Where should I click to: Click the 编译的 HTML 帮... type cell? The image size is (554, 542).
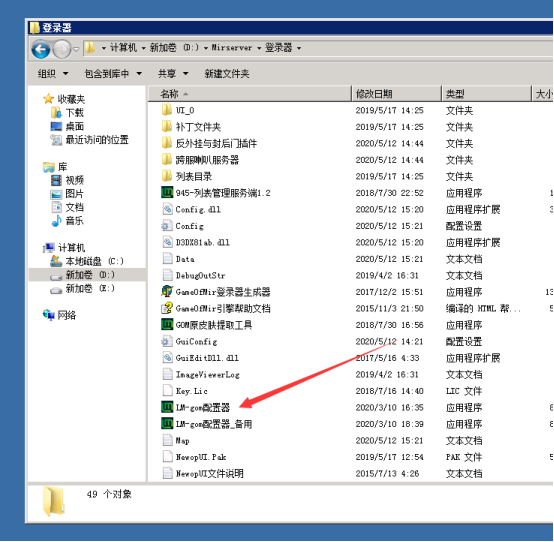[x=483, y=309]
